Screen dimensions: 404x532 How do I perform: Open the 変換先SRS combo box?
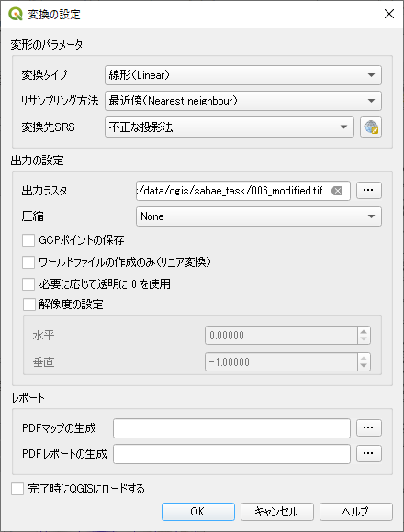230,127
